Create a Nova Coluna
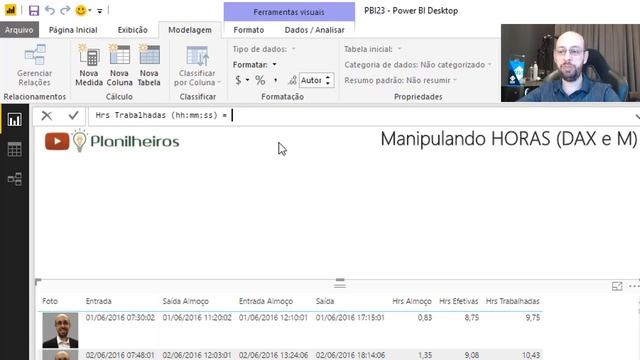640x360 pixels. [119, 65]
